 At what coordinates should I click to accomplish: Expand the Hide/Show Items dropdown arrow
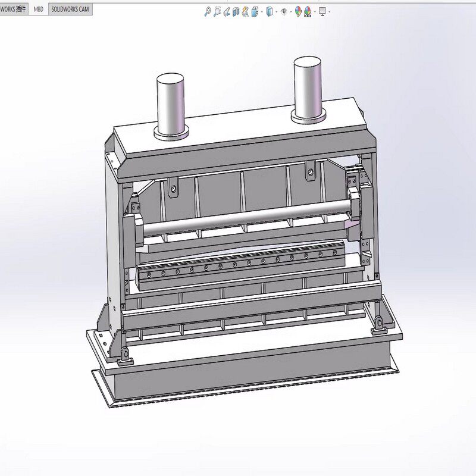(x=291, y=12)
